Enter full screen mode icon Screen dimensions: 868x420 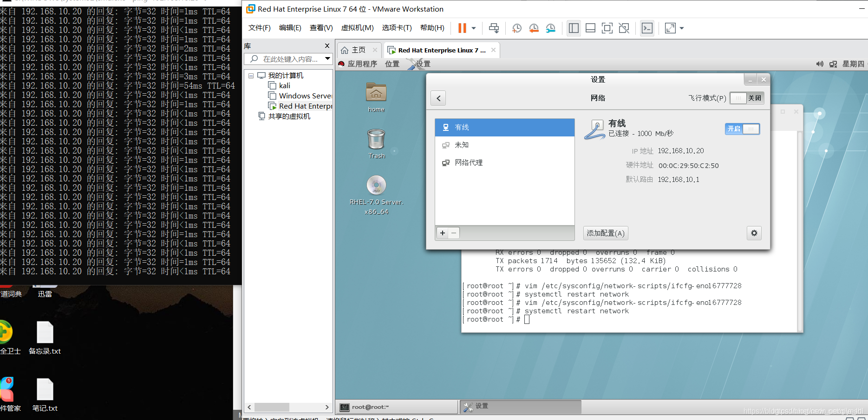pyautogui.click(x=607, y=28)
